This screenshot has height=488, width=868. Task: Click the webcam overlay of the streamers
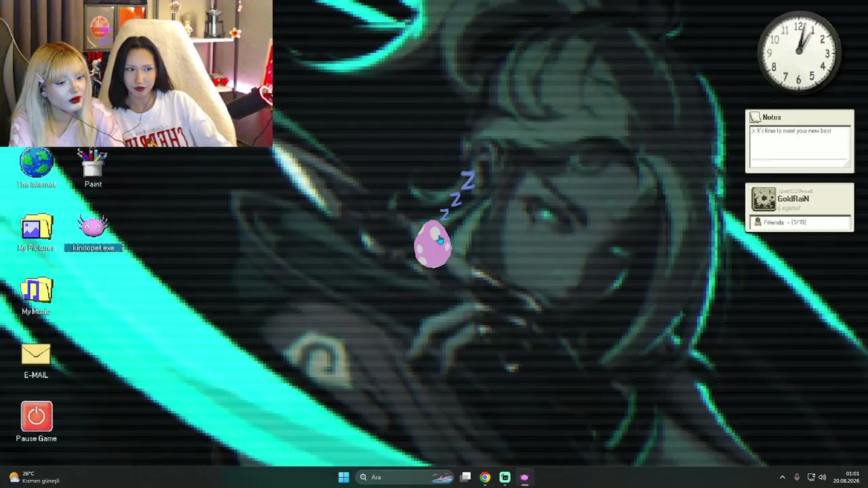tap(136, 73)
